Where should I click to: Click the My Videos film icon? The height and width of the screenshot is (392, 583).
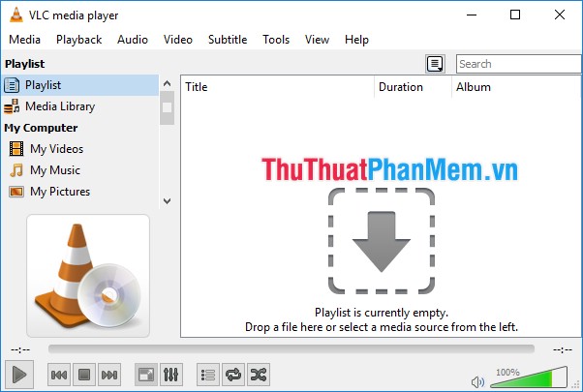(16, 149)
